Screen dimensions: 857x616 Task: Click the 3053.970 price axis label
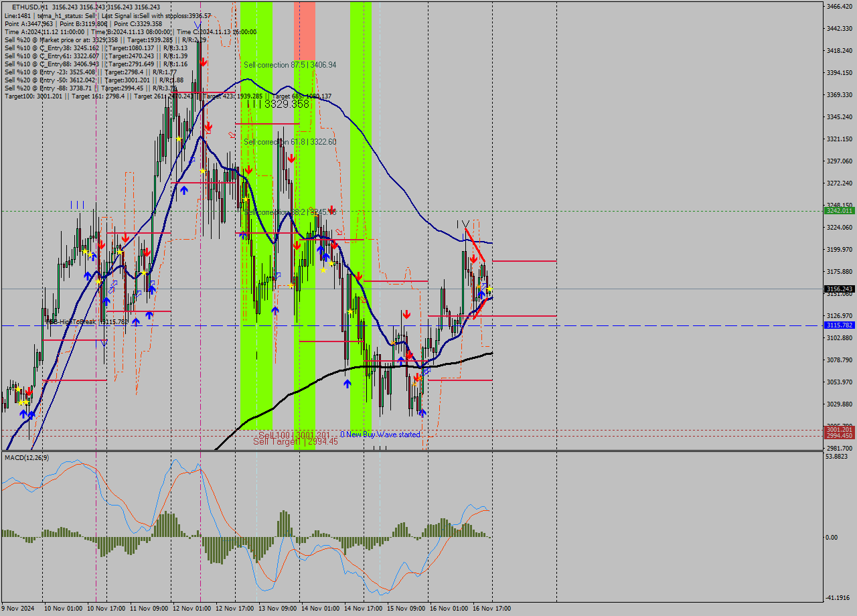(x=839, y=382)
